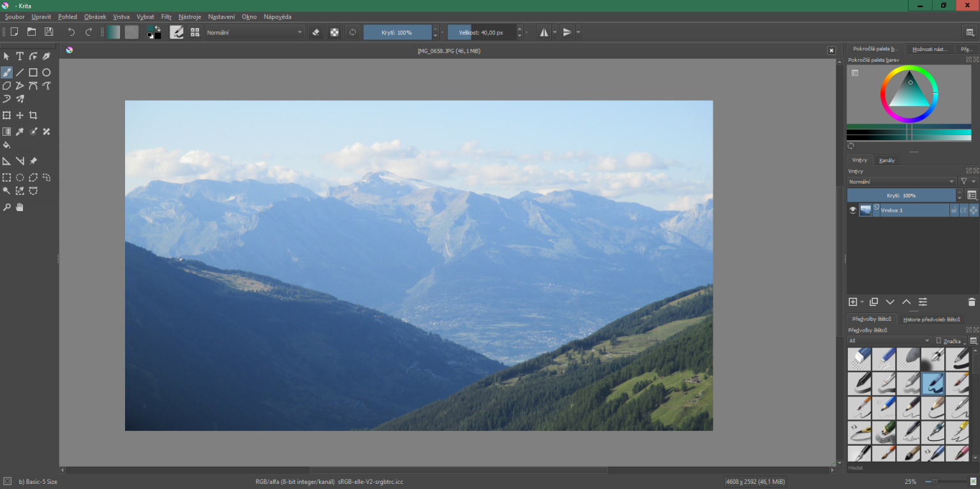Select the Freehand Brush tool
This screenshot has height=489, width=980.
click(6, 72)
